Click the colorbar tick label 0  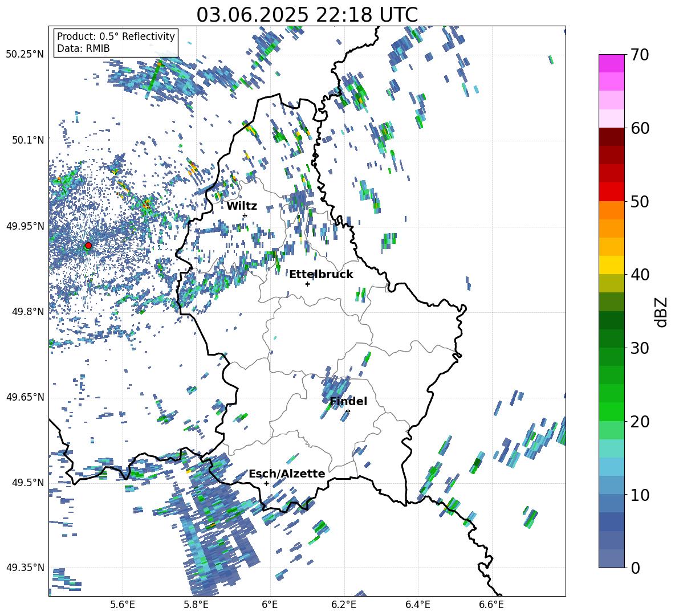point(636,568)
